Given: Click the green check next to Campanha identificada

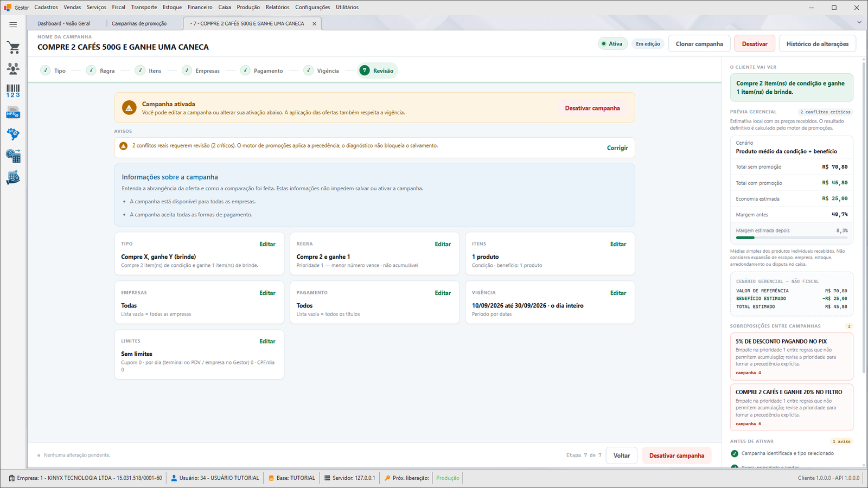Looking at the screenshot, I should [735, 454].
